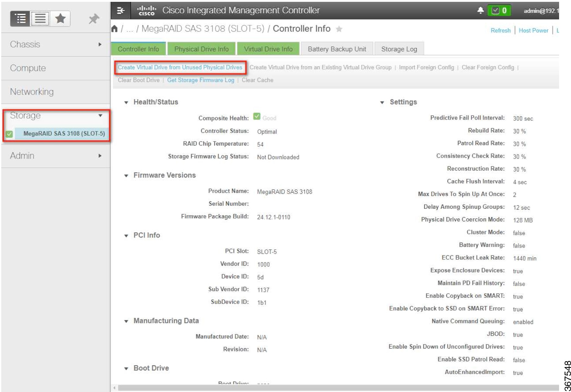
Task: Open the Networking menu item
Action: [x=56, y=92]
